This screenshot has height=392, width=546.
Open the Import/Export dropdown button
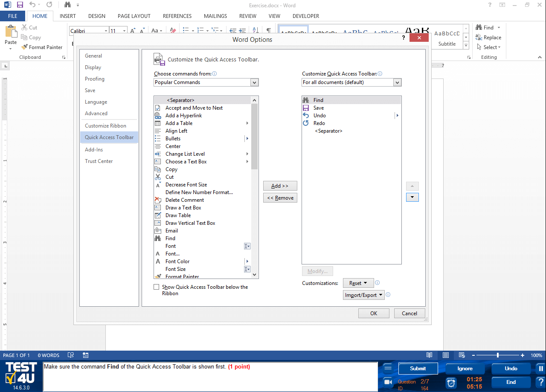pos(364,295)
